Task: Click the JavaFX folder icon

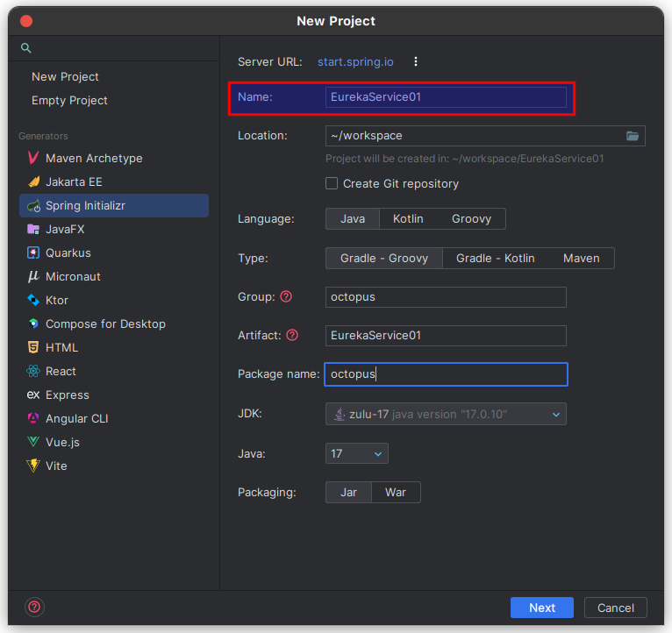Action: click(x=33, y=229)
